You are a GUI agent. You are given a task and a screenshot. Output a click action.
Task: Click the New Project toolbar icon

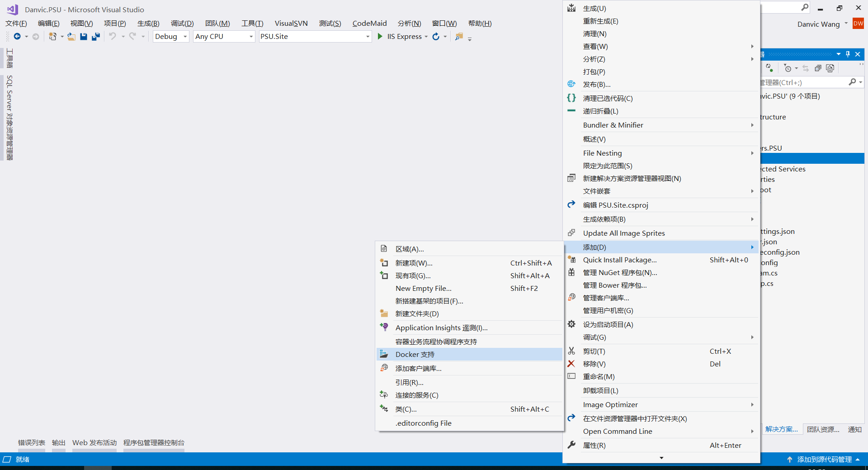tap(52, 36)
